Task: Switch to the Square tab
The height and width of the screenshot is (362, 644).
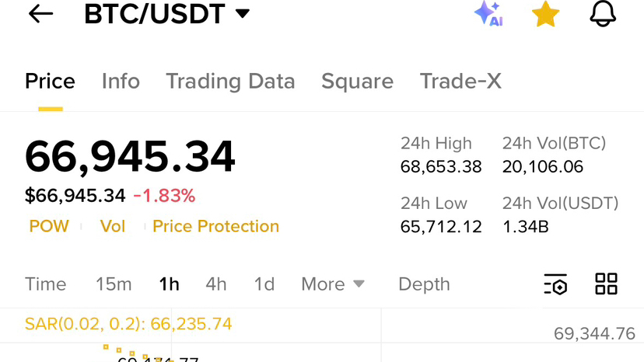Action: (x=357, y=82)
